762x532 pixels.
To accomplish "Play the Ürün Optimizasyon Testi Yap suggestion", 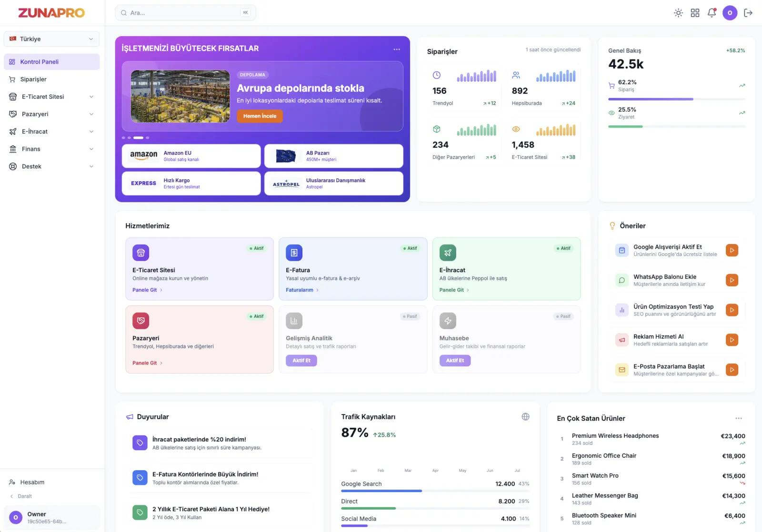I will [732, 310].
